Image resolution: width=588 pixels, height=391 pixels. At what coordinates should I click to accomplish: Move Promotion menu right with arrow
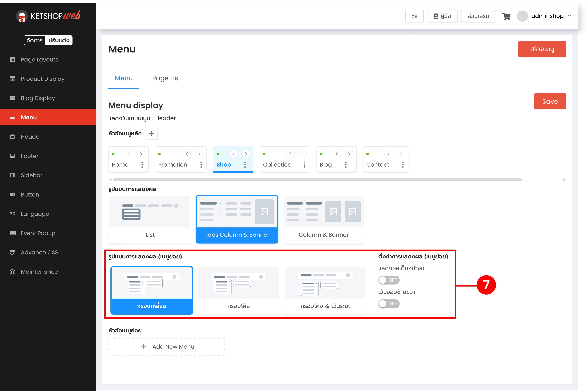[199, 154]
